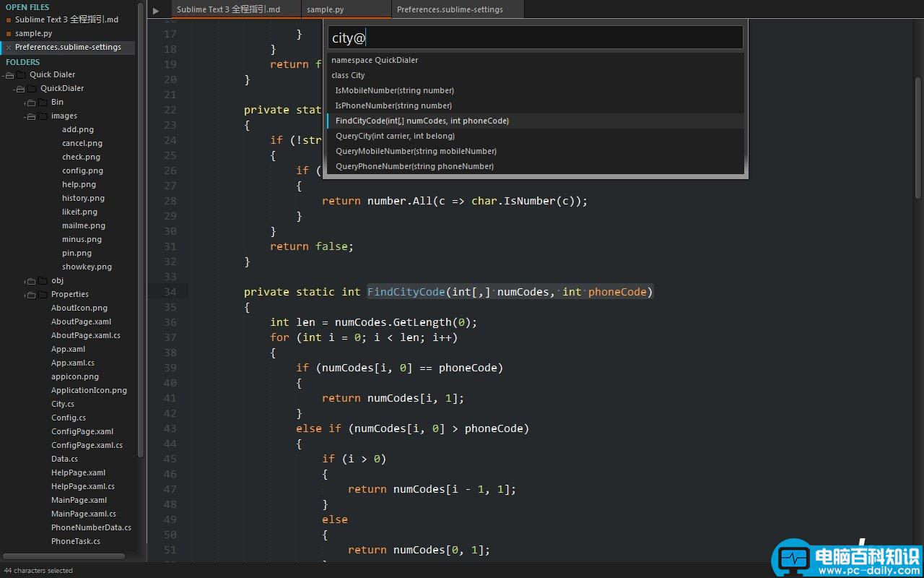Click the Quick Dialer root folder icon
Screen dimensions: 924x578
[20, 75]
